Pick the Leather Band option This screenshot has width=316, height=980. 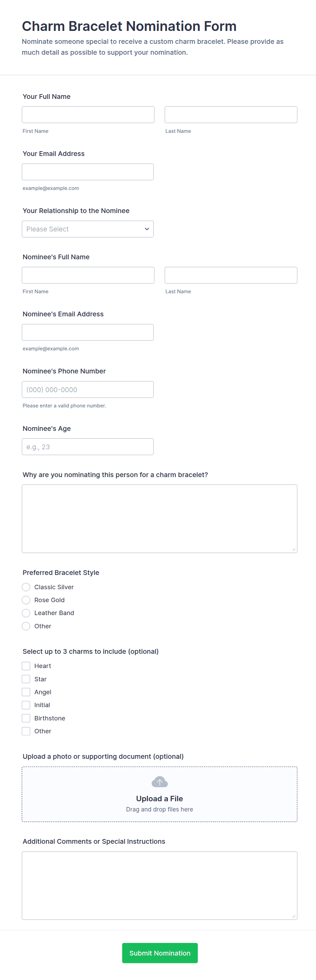26,613
